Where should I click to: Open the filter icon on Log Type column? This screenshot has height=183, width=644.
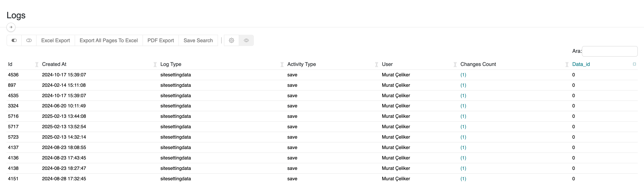pos(155,64)
